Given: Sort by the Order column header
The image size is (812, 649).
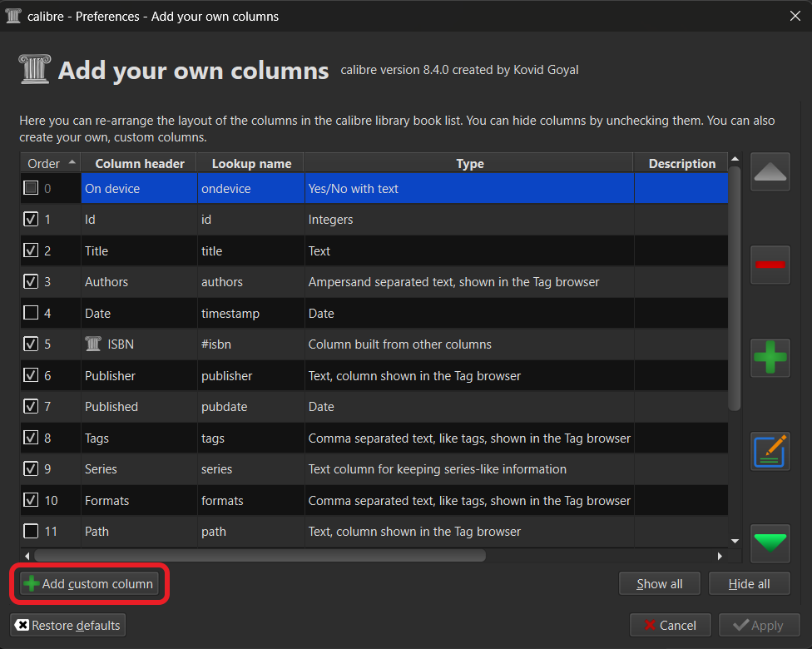Looking at the screenshot, I should 51,163.
